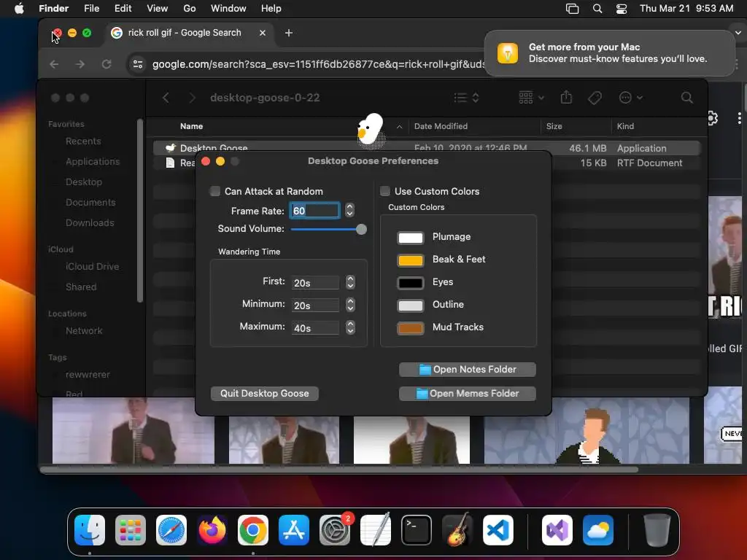
Task: Enable Use Custom Colors checkbox
Action: (385, 192)
